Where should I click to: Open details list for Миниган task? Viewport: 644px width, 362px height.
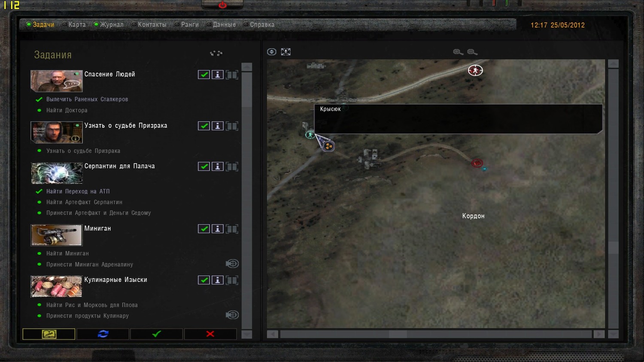click(x=232, y=229)
